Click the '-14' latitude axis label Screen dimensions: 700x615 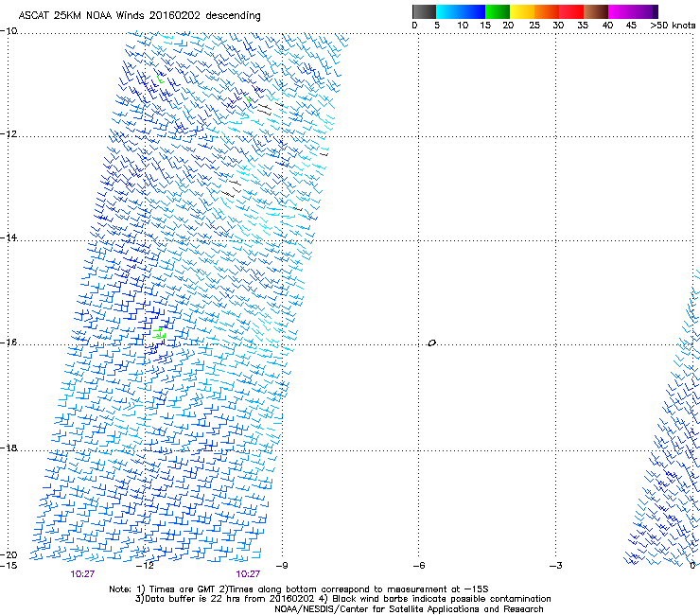9,237
